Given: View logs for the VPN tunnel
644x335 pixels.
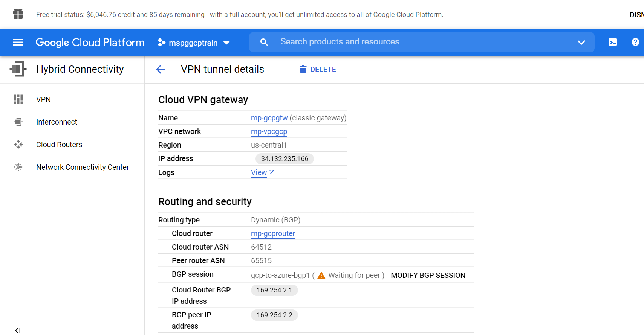Looking at the screenshot, I should pyautogui.click(x=259, y=172).
